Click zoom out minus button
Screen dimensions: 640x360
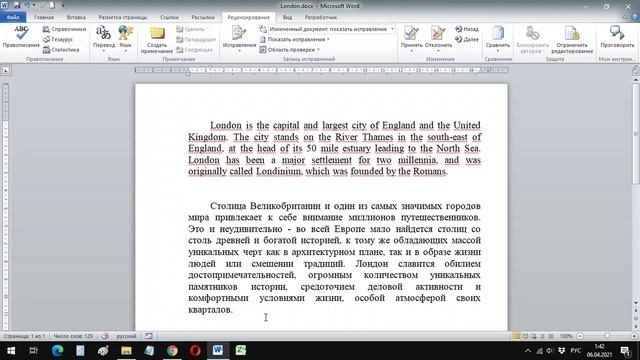coord(580,336)
